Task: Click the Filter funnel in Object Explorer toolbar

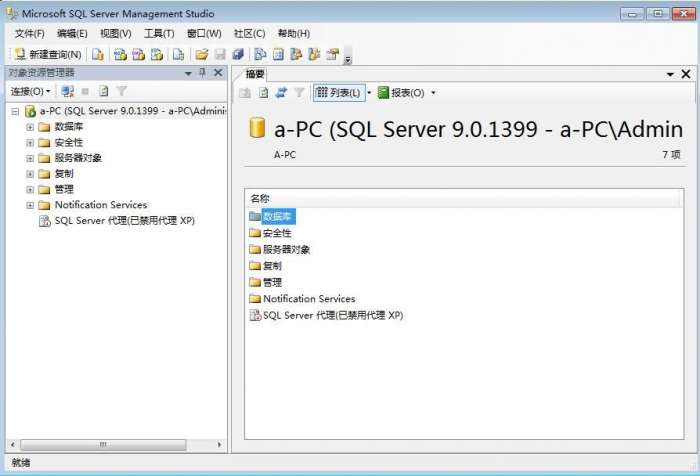Action: pyautogui.click(x=121, y=92)
